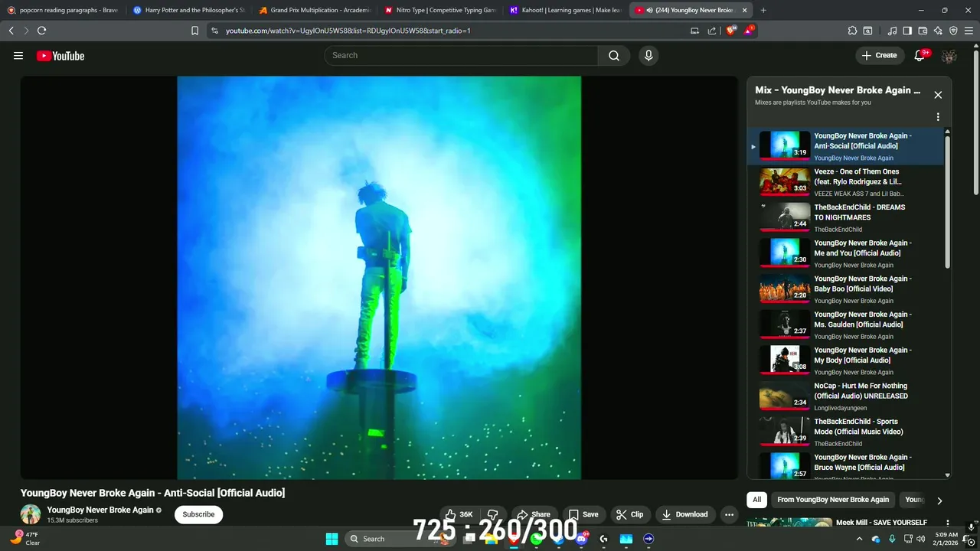Click the Brave Shields lion icon
The height and width of the screenshot is (551, 980).
731,31
